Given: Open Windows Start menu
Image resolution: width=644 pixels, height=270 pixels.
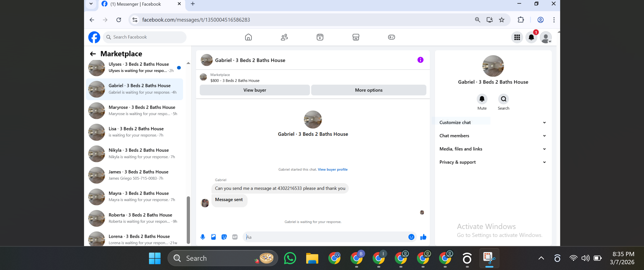Looking at the screenshot, I should (155, 258).
